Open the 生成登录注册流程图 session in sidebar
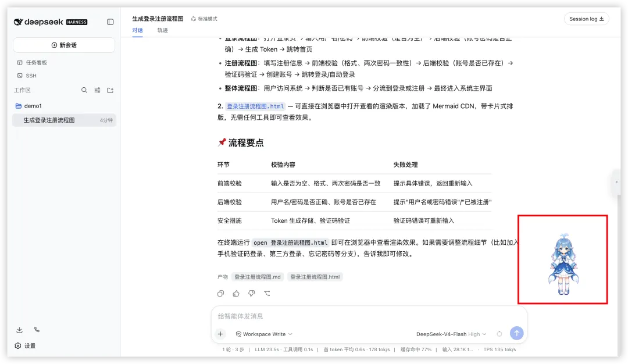The image size is (628, 364). point(64,120)
